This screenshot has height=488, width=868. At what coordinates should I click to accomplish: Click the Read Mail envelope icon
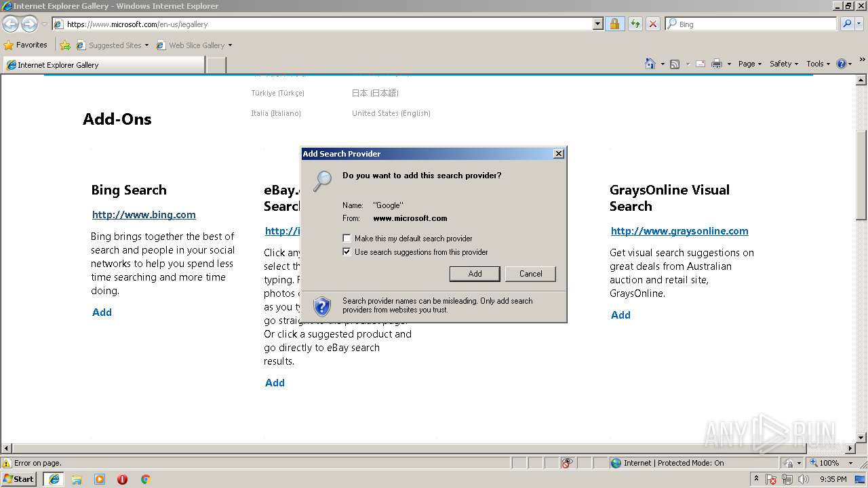click(701, 64)
